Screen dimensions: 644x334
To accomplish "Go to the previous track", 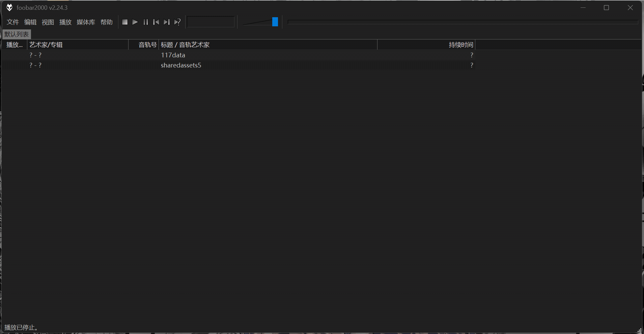I will click(x=156, y=22).
